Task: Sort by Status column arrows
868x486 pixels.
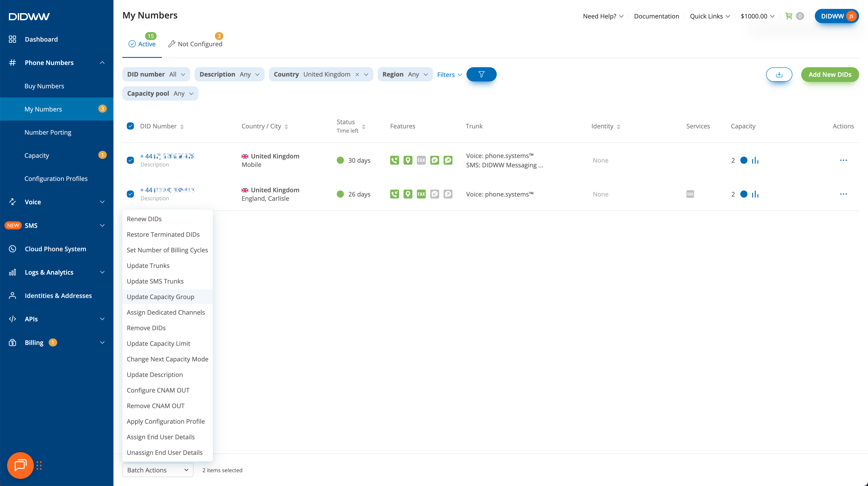Action: click(x=363, y=127)
